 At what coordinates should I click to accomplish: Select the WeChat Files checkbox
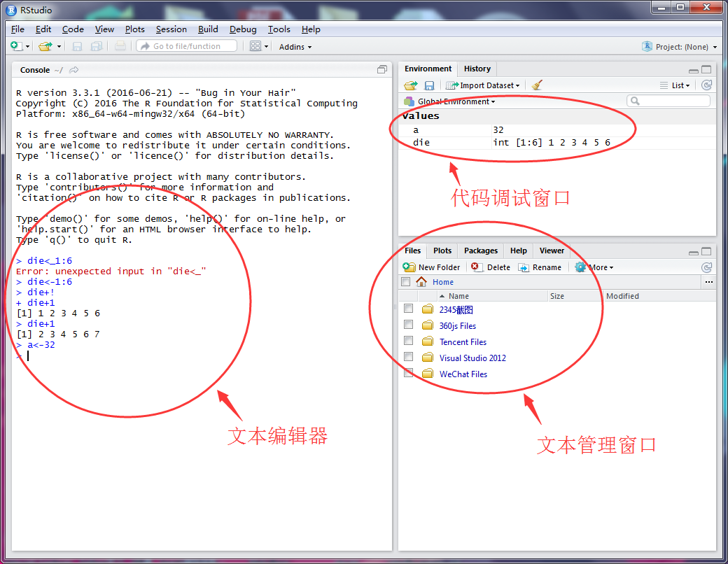pyautogui.click(x=408, y=374)
